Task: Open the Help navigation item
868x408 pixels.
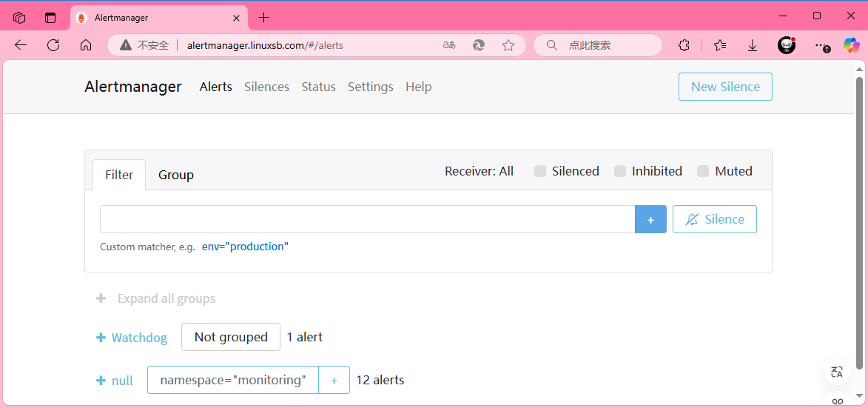Action: pyautogui.click(x=419, y=87)
